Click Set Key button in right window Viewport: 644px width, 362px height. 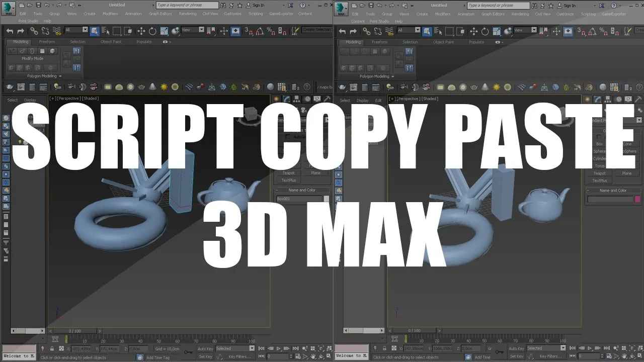click(517, 356)
